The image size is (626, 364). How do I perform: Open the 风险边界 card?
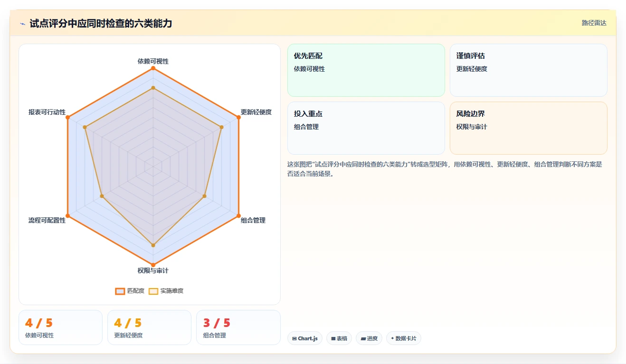point(529,128)
